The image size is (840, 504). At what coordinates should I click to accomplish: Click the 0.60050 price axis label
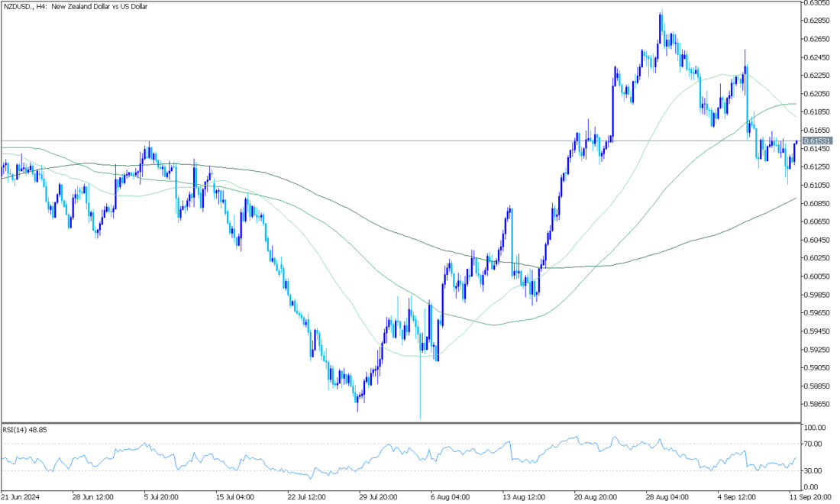[x=817, y=276]
